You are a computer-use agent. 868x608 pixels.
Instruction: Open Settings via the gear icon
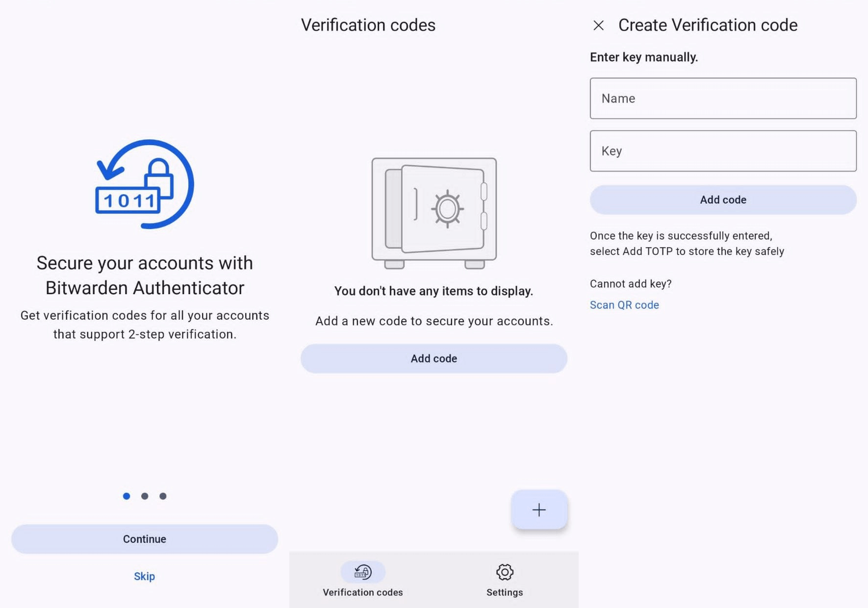point(504,572)
